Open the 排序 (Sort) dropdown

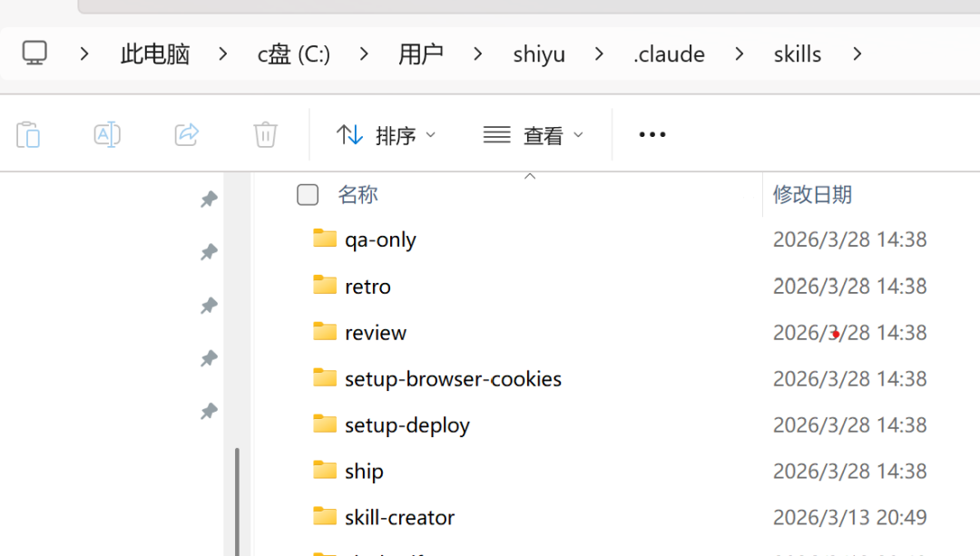pos(386,134)
